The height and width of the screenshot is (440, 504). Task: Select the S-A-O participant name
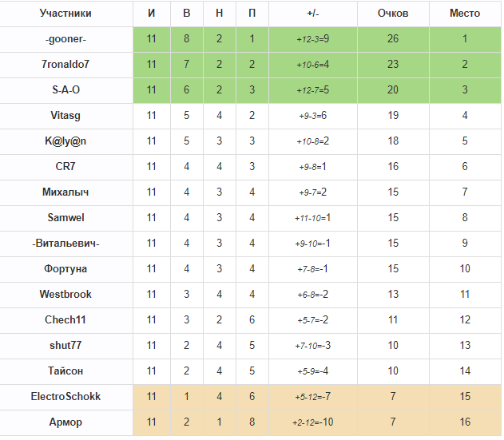click(65, 89)
